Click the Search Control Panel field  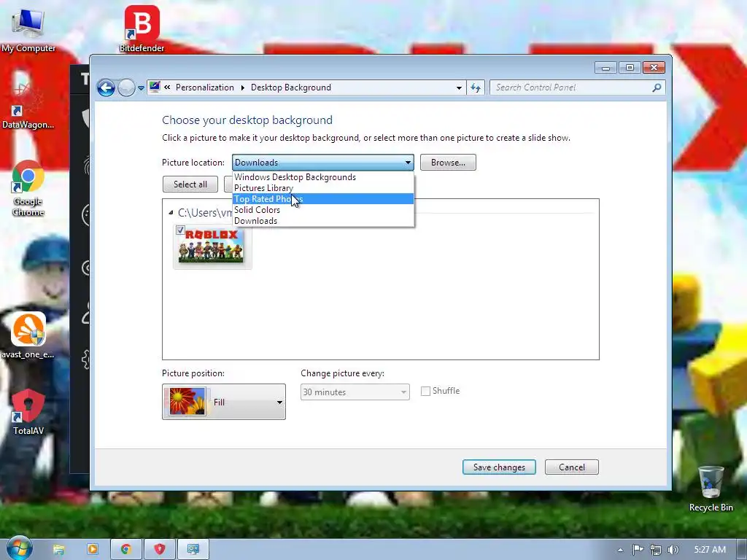tap(572, 87)
